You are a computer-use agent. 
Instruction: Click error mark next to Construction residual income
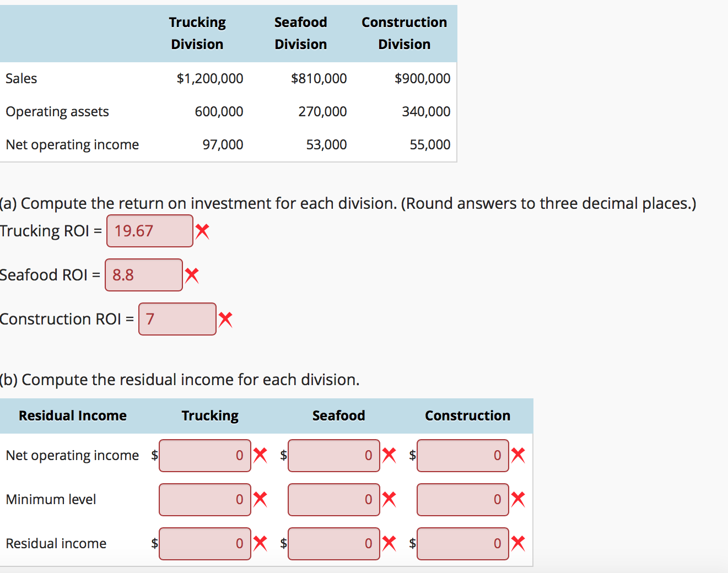[x=518, y=543]
